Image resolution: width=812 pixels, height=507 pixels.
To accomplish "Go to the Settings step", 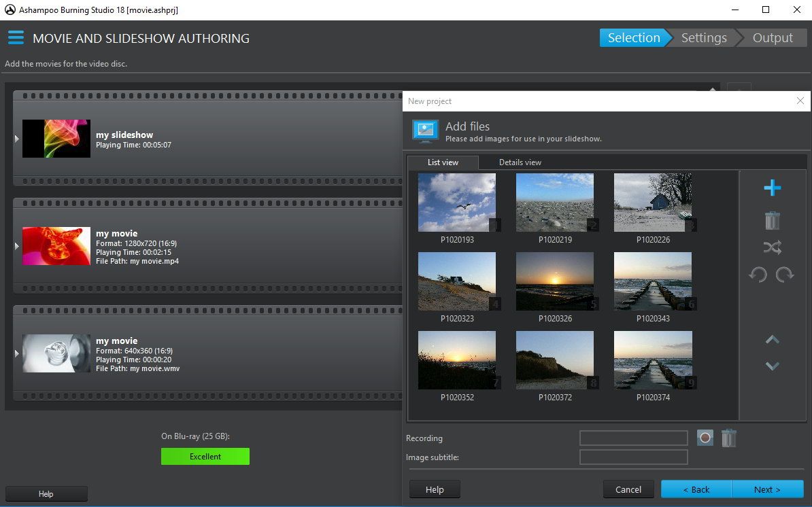I will point(703,38).
